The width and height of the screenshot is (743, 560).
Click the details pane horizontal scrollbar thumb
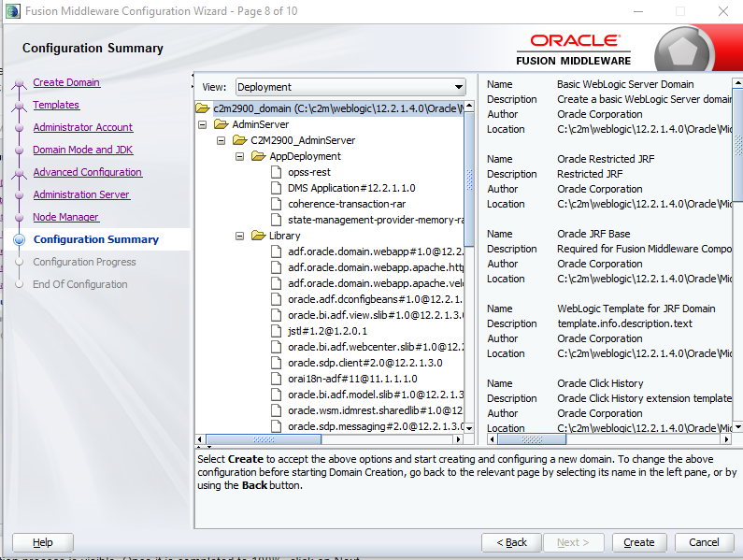pyautogui.click(x=532, y=439)
